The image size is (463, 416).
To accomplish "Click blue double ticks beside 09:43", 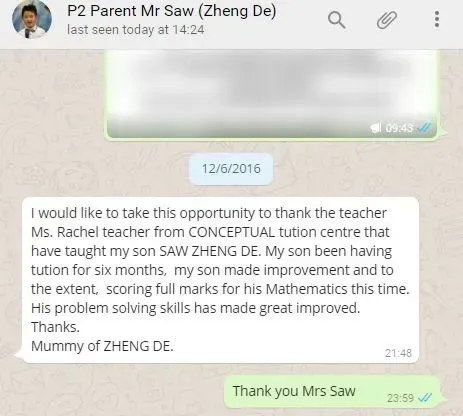I will pyautogui.click(x=424, y=127).
